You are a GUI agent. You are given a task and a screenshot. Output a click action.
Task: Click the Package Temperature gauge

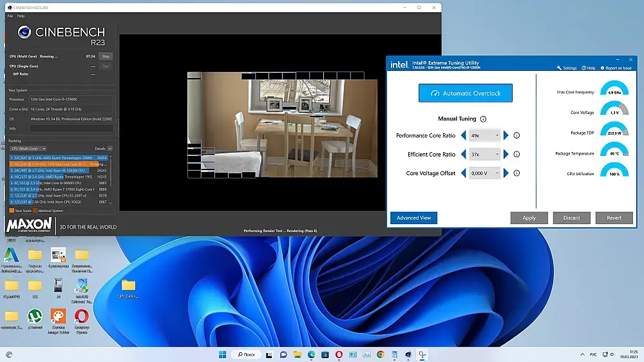pos(614,149)
